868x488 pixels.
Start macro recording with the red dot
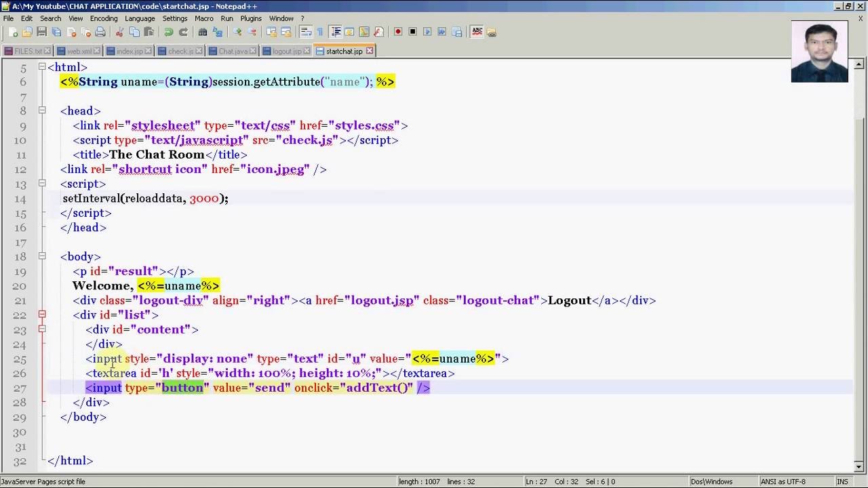click(399, 32)
